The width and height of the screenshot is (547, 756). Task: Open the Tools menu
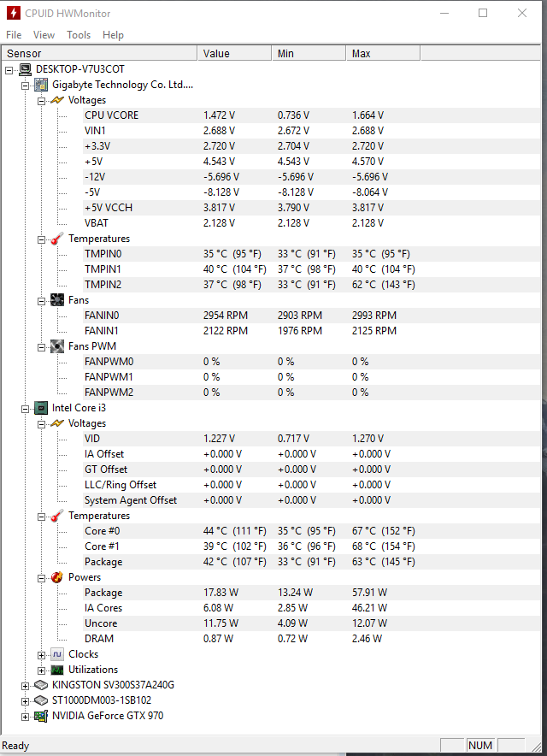(79, 35)
